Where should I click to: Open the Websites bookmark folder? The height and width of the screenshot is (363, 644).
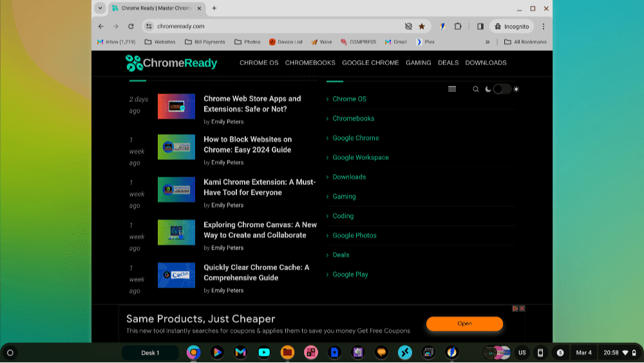pyautogui.click(x=160, y=42)
